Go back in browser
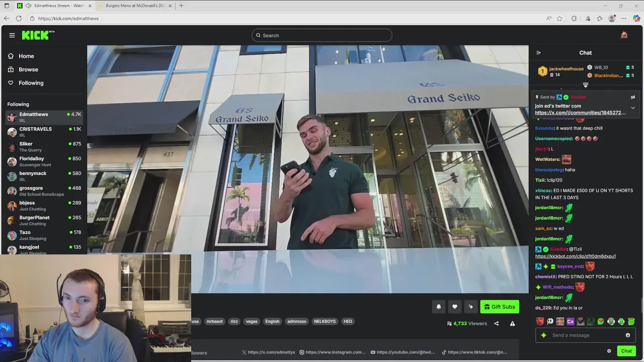Viewport: 644px width, 362px height. coord(7,19)
